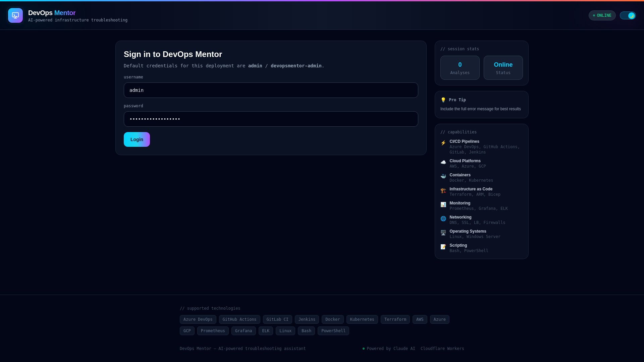Viewport: 644px width, 362px height.
Task: Click the lightbulb Pro Tip icon
Action: tap(443, 100)
